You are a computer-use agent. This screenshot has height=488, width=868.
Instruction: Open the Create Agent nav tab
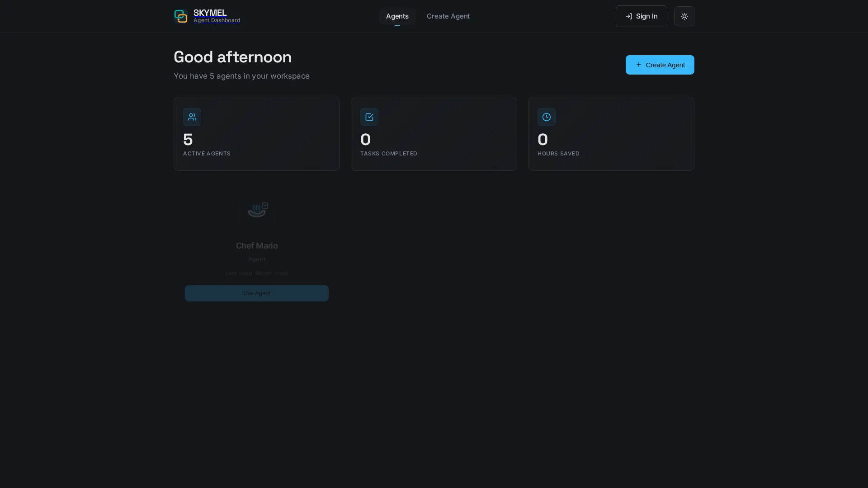click(x=448, y=16)
